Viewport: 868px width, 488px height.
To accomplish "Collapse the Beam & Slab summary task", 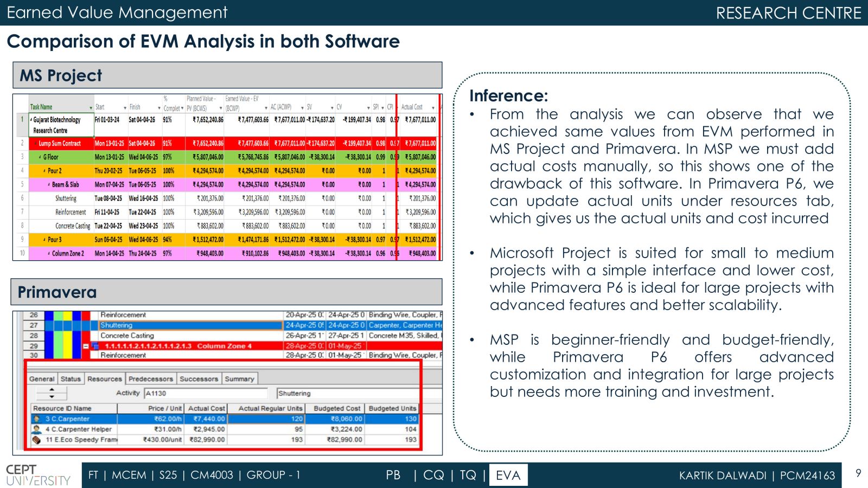I will pyautogui.click(x=49, y=185).
